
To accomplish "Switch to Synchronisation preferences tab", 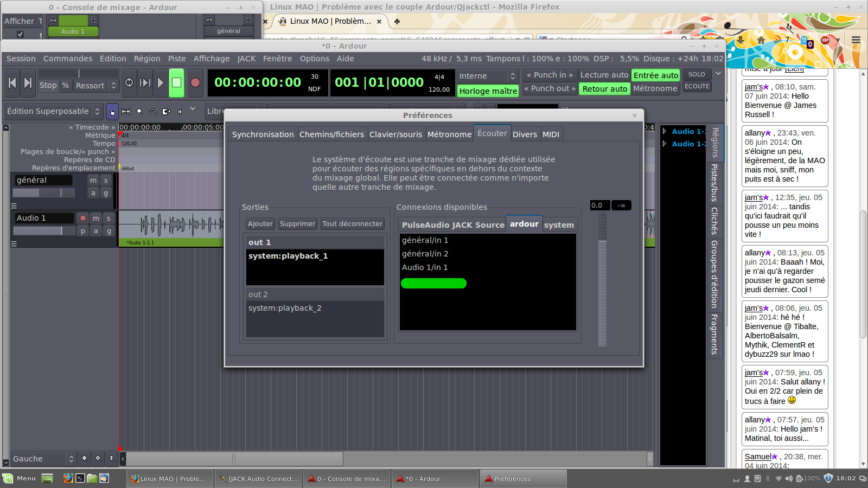I will coord(263,134).
